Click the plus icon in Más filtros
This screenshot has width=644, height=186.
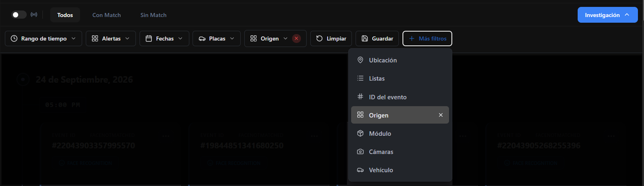tap(412, 38)
